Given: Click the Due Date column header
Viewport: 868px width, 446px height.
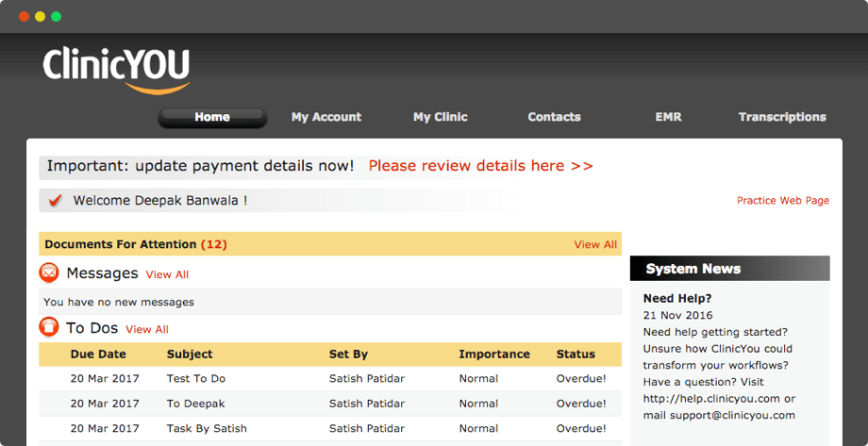Looking at the screenshot, I should pos(98,355).
